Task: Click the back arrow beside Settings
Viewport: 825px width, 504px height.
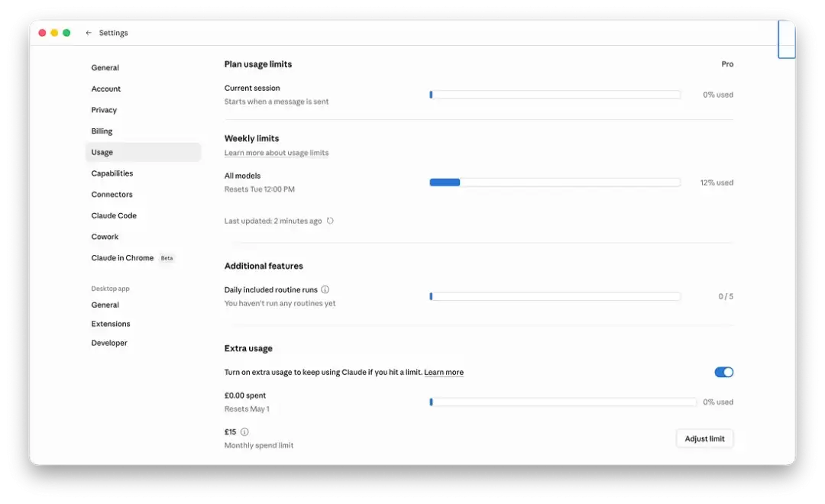Action: pos(89,33)
